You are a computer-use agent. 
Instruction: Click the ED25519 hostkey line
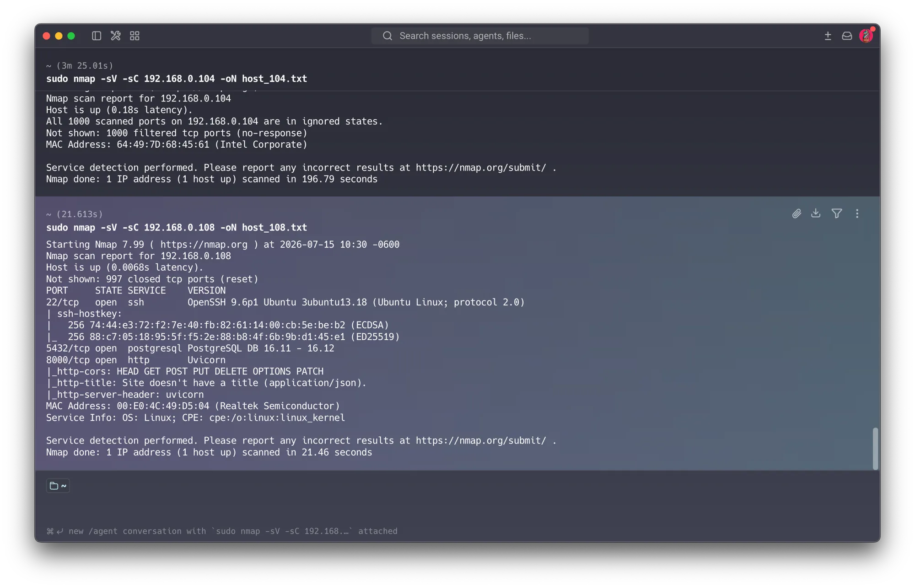pyautogui.click(x=223, y=337)
